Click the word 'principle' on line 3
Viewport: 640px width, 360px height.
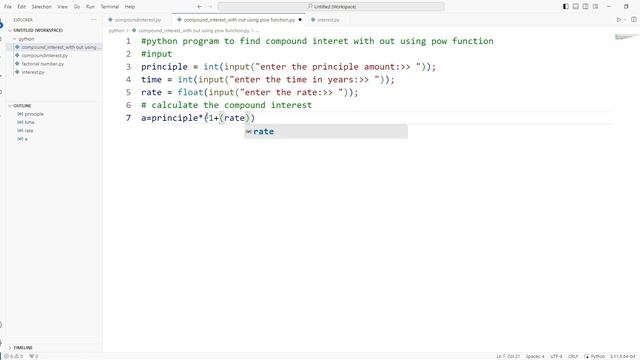tap(164, 67)
